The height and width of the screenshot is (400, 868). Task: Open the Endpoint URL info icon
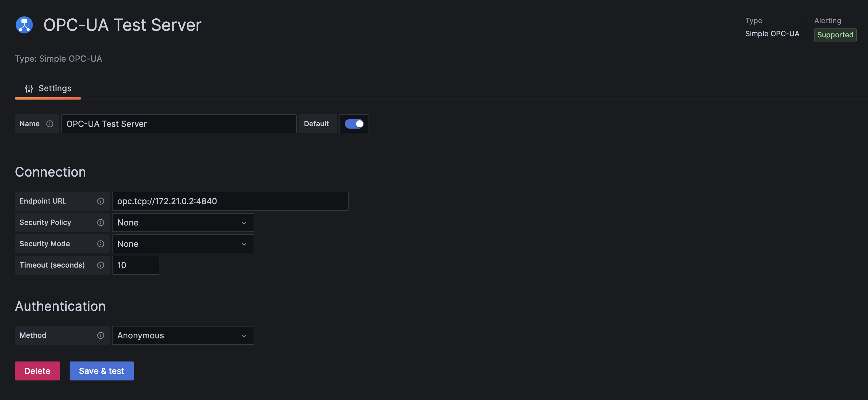(x=100, y=201)
